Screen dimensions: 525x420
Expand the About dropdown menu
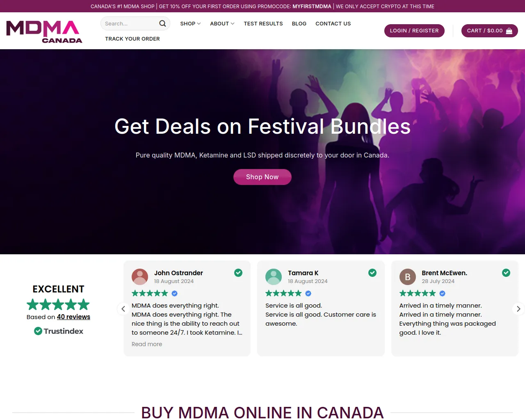[x=222, y=23]
